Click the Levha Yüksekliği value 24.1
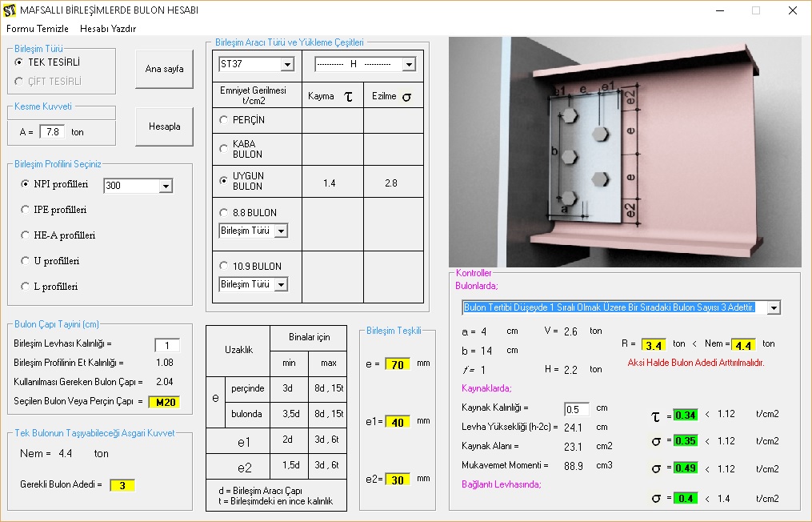Image resolution: width=812 pixels, height=522 pixels. 574,428
